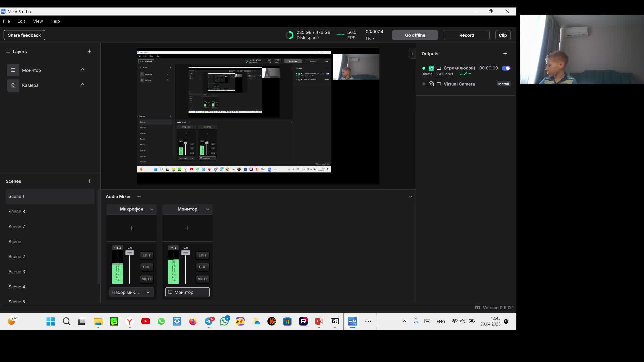Open Telegram from the taskbar
644x362 pixels.
(209, 321)
